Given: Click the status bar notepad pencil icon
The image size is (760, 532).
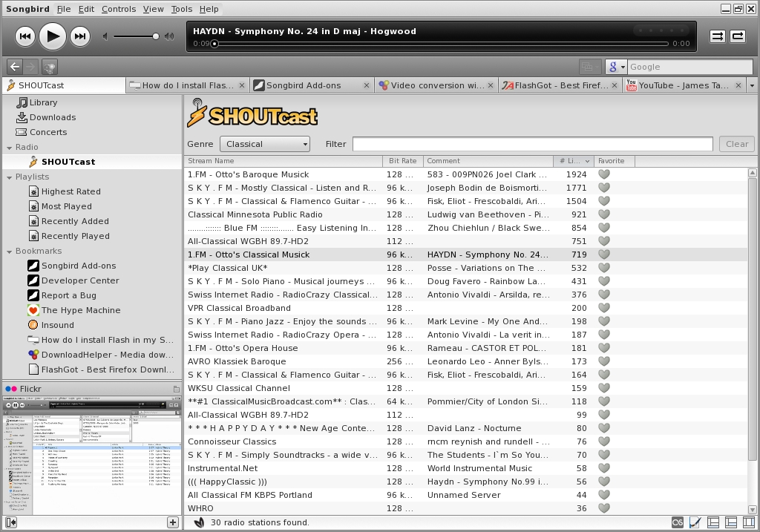Looking at the screenshot, I should (695, 522).
